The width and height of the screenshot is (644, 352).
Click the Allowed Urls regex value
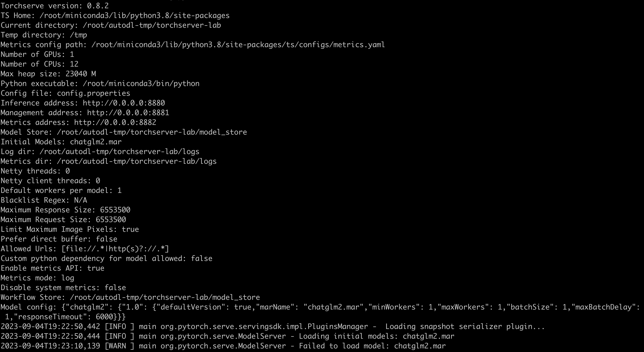[115, 249]
